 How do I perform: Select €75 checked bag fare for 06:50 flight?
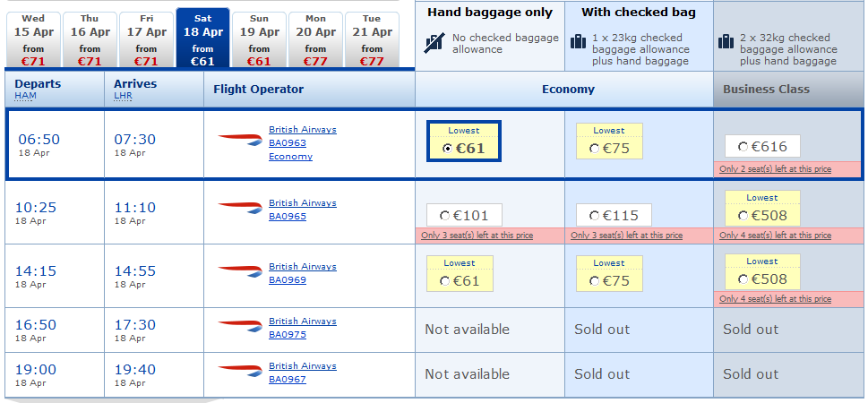595,149
